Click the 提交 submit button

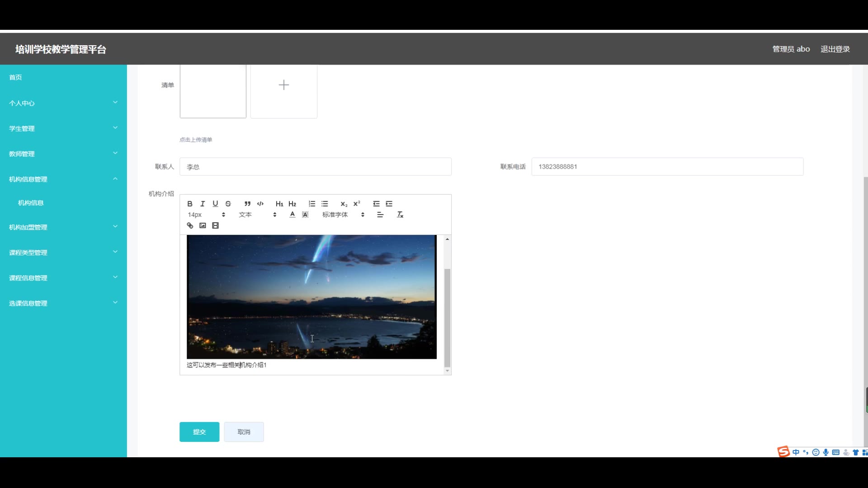[x=199, y=432]
